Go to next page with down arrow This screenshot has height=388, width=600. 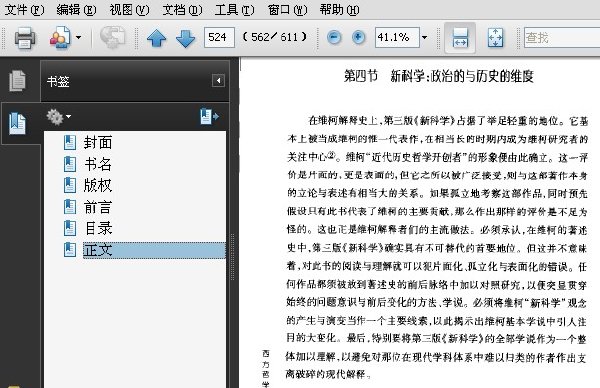pos(186,38)
